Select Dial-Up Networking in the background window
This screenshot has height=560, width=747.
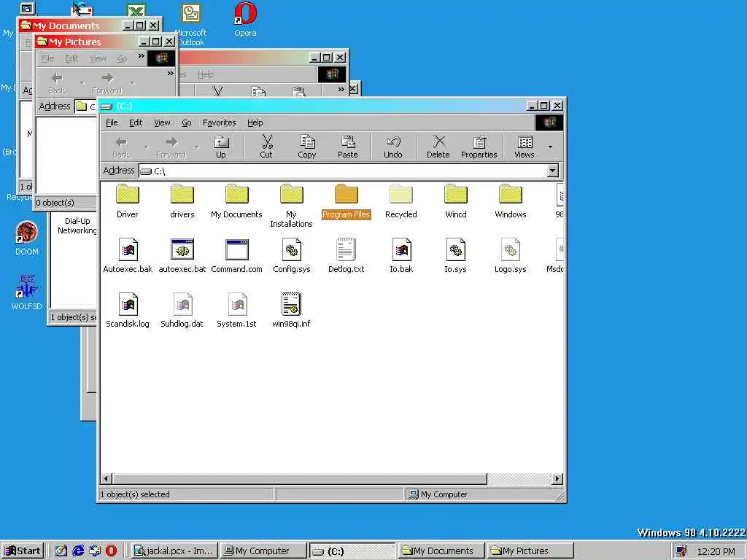(x=77, y=226)
